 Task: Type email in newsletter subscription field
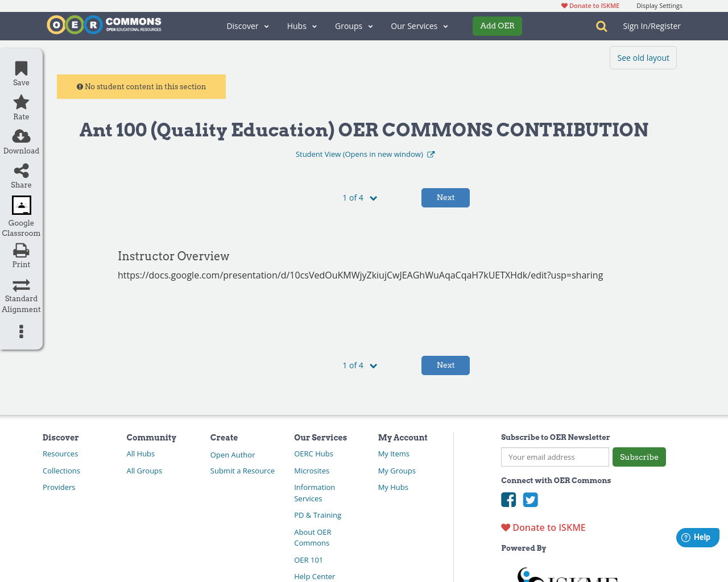coord(555,456)
